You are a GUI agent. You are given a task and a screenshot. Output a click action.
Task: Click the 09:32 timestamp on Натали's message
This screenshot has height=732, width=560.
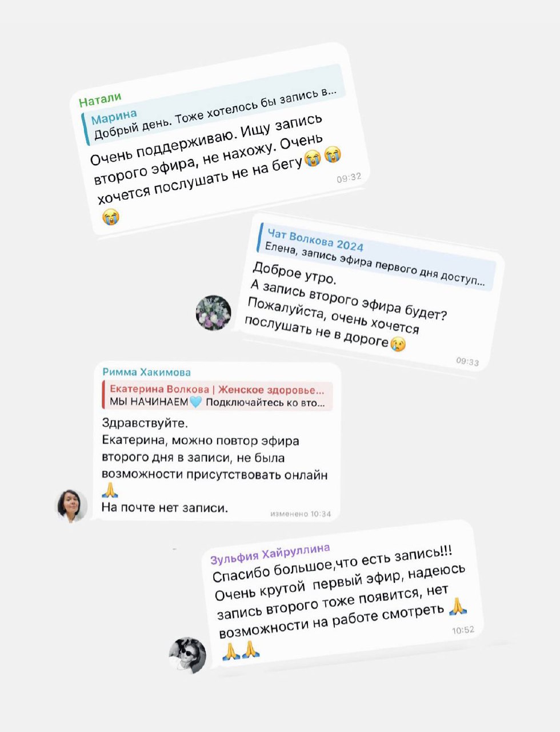349,178
